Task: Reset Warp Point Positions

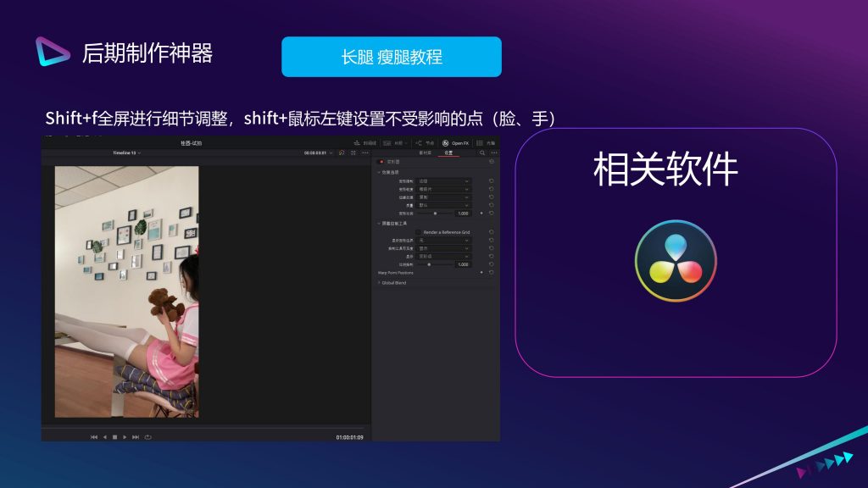Action: coord(492,272)
